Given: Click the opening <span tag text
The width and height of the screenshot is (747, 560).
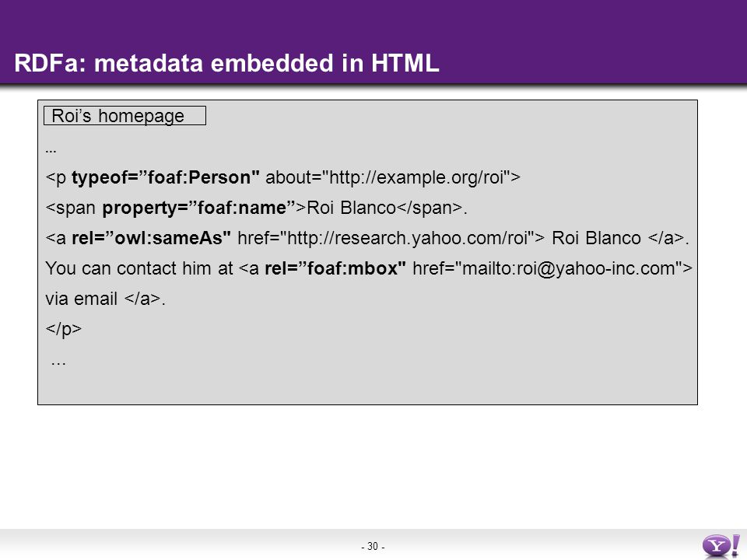Looking at the screenshot, I should (71, 208).
